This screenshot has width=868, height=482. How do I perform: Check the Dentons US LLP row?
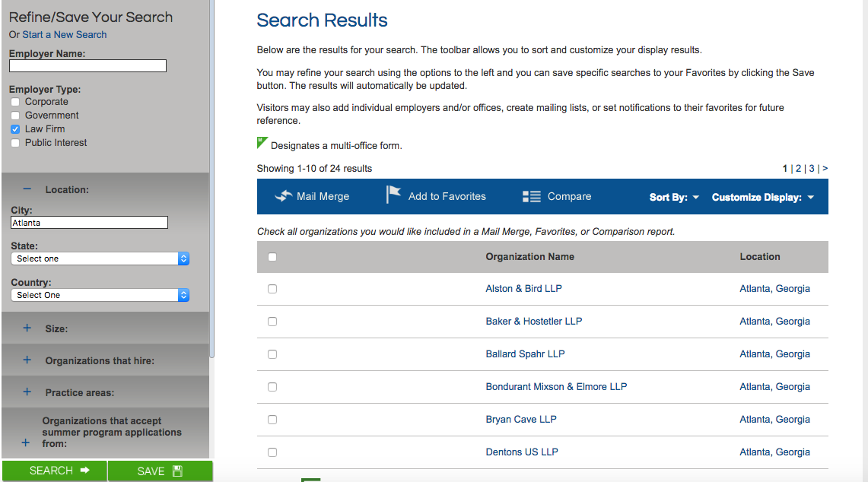coord(272,452)
